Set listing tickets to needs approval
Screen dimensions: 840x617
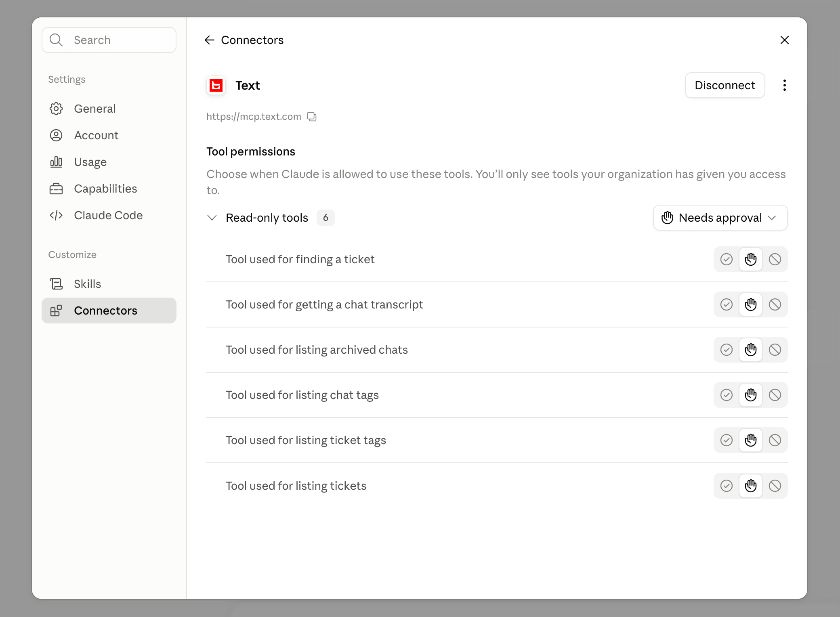coord(751,486)
